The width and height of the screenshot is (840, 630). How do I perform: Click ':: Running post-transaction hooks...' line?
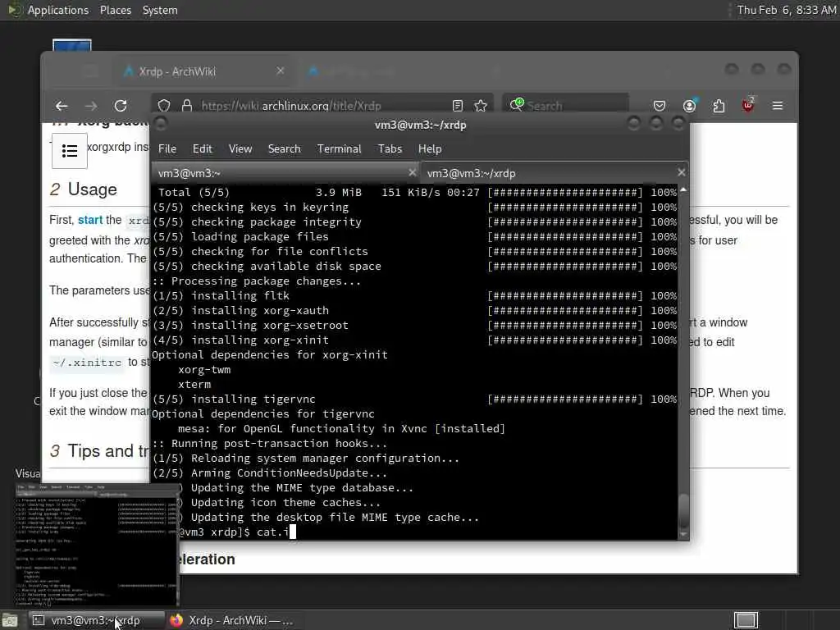pos(269,444)
